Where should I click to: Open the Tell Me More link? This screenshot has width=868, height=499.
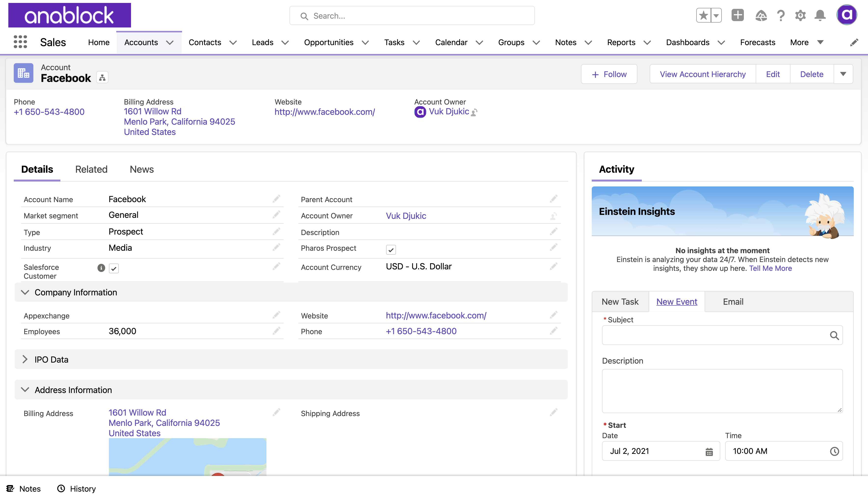[x=770, y=268]
